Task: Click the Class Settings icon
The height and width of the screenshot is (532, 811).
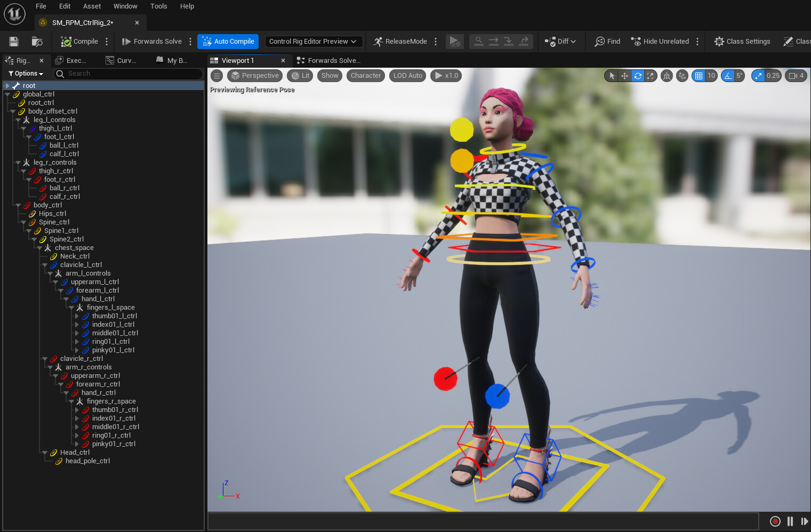Action: click(x=742, y=41)
